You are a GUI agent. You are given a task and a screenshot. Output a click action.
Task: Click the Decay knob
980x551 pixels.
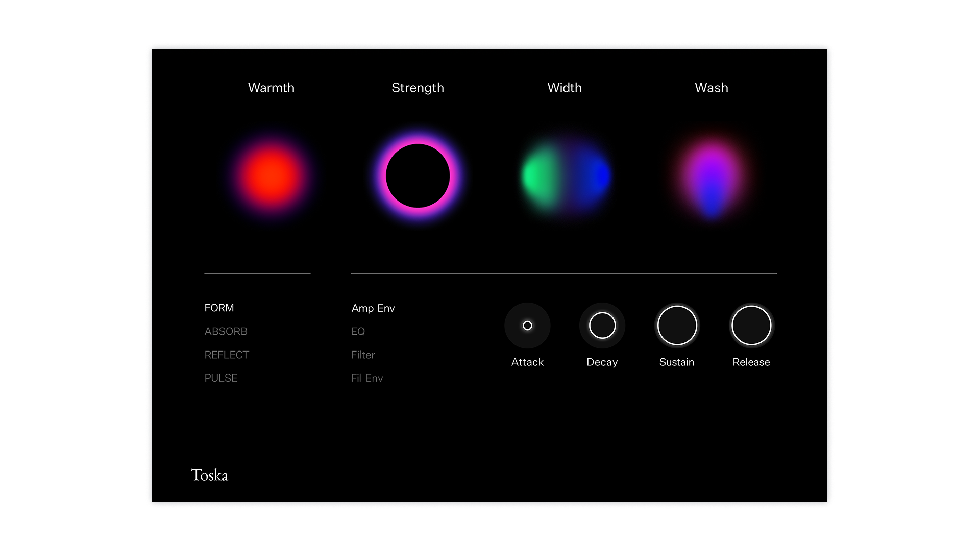pos(602,325)
